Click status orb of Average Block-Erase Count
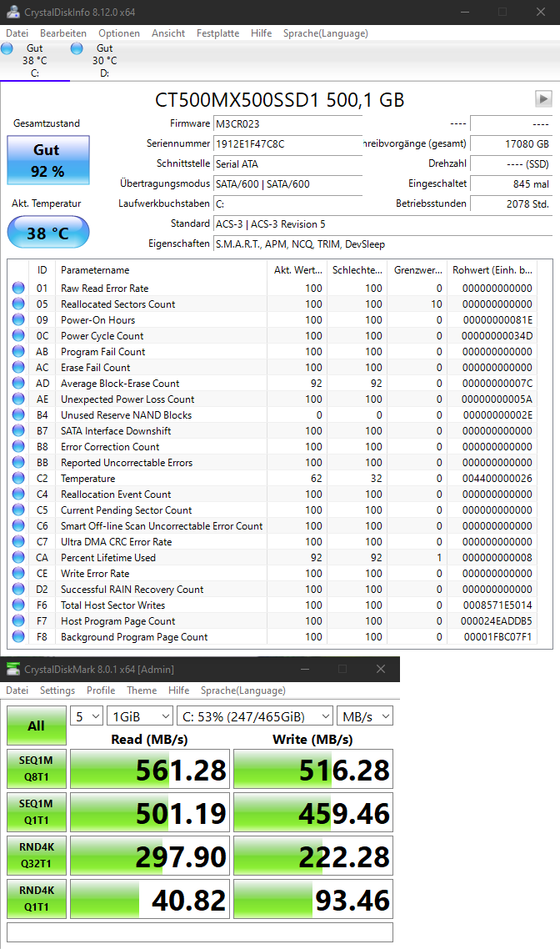This screenshot has width=560, height=949. [x=18, y=383]
